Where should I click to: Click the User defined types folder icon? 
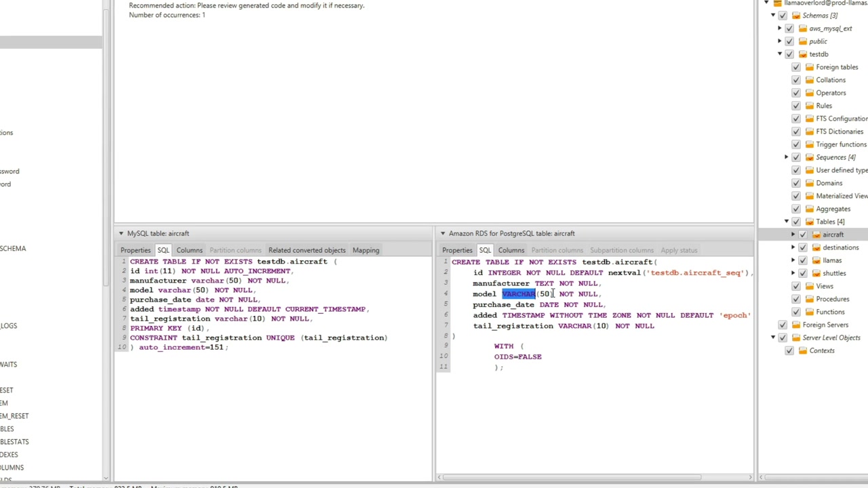tap(810, 170)
